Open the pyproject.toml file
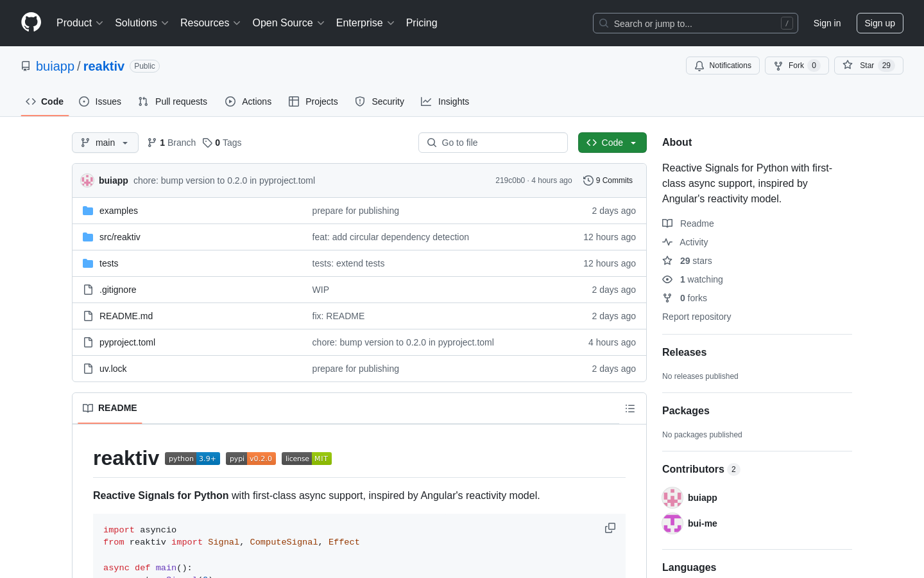The height and width of the screenshot is (578, 924). tap(128, 342)
